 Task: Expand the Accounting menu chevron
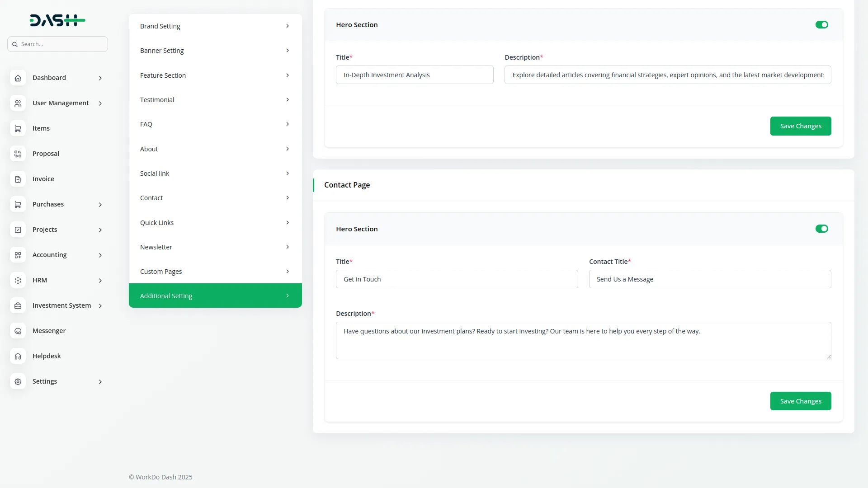pos(100,255)
